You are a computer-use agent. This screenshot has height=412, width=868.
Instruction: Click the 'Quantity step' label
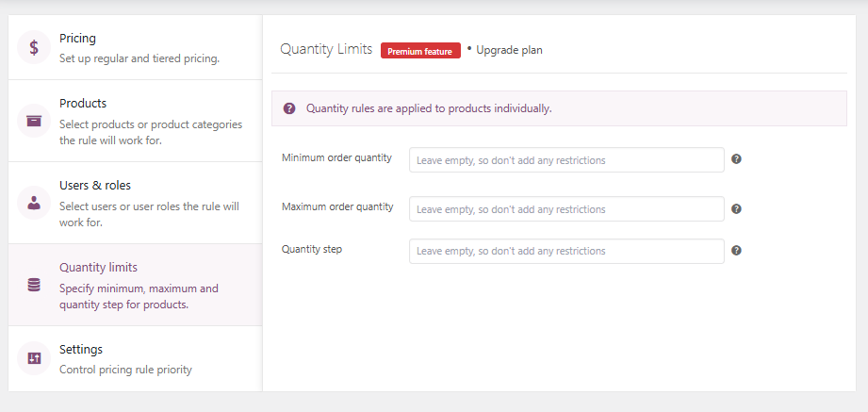click(x=312, y=249)
